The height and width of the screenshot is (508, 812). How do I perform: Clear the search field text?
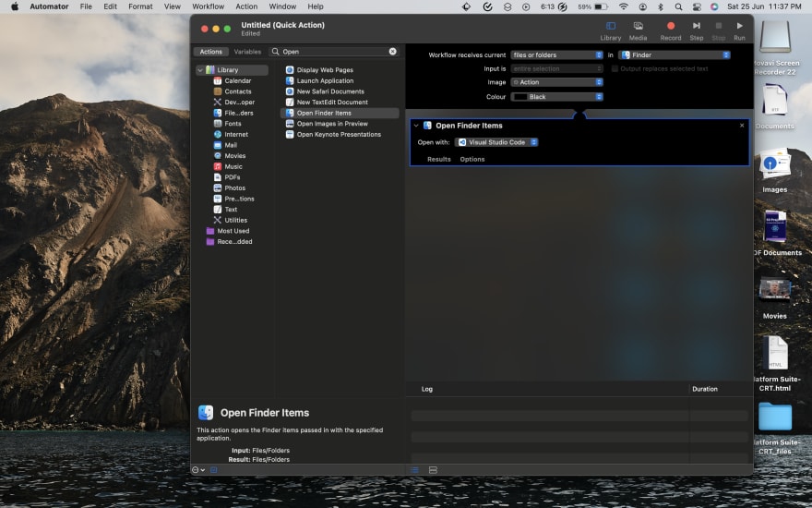[x=392, y=52]
